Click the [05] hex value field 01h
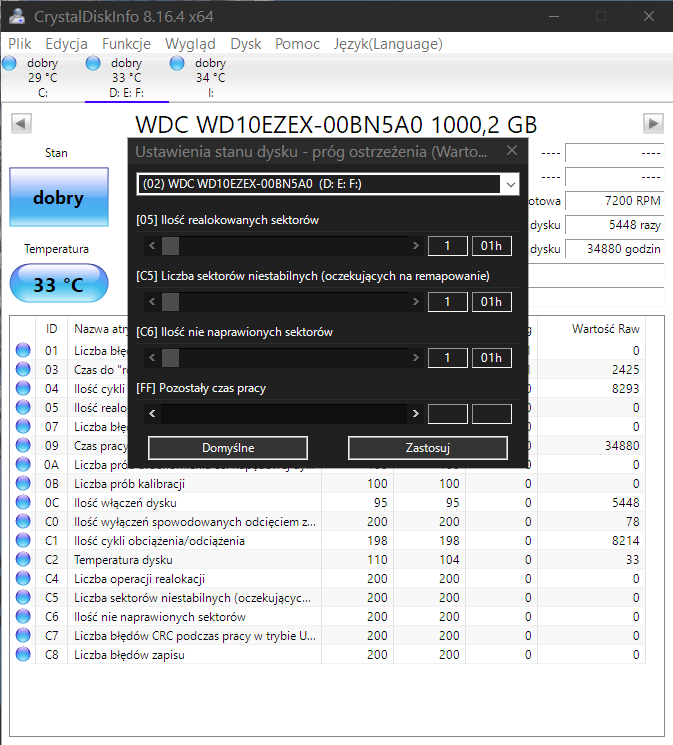Viewport: 673px width, 745px height. coord(491,246)
